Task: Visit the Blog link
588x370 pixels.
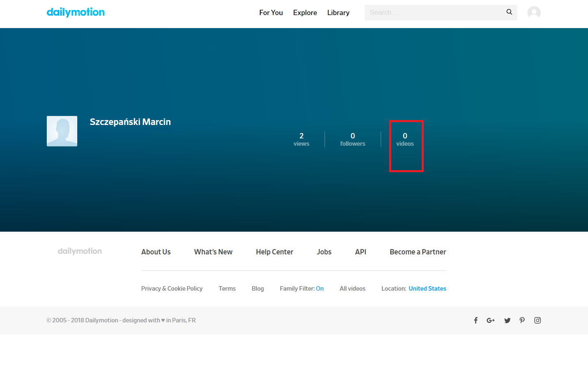Action: (258, 289)
